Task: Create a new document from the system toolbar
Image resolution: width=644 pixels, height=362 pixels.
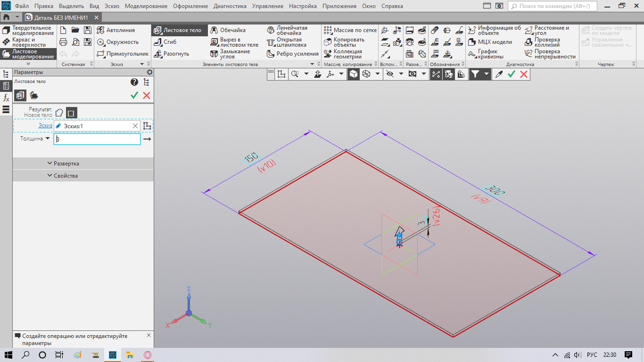Action: 63,30
